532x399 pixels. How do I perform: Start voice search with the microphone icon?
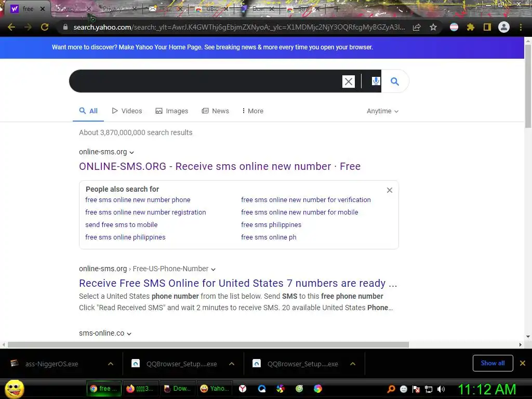point(376,81)
